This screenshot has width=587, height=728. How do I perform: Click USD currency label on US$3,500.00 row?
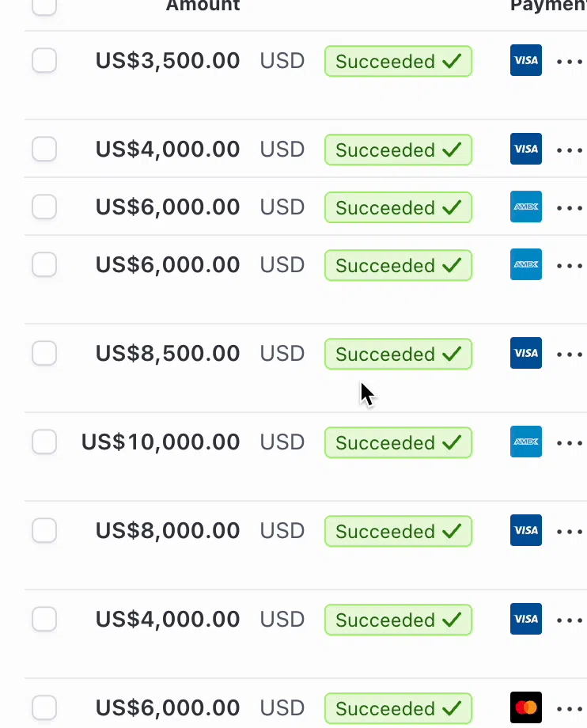pyautogui.click(x=282, y=61)
